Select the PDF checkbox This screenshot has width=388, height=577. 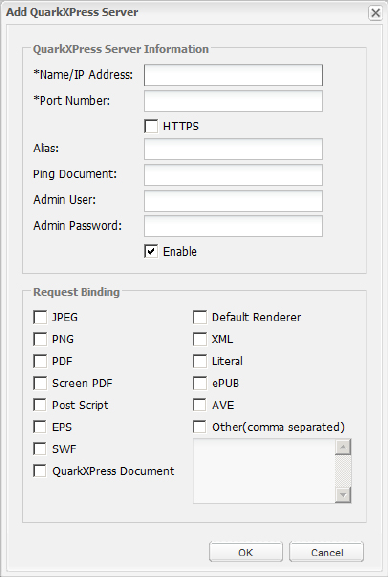40,361
